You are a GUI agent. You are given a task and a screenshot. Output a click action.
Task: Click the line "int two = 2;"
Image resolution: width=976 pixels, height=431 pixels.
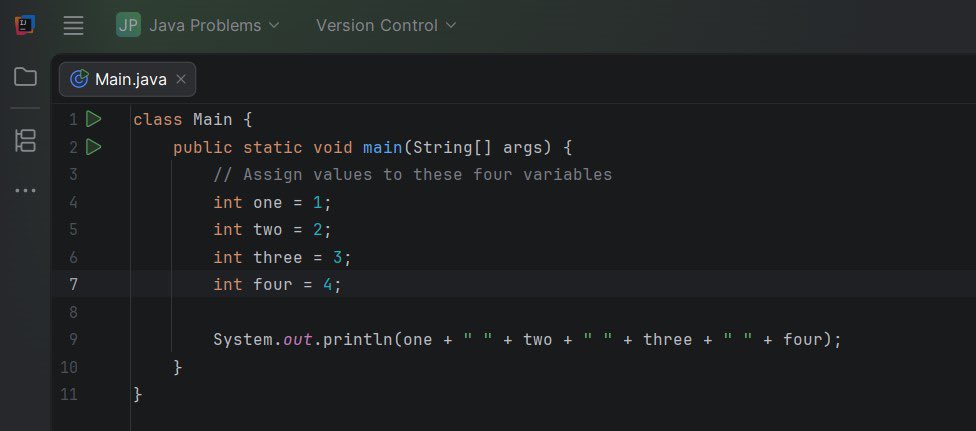click(x=273, y=230)
